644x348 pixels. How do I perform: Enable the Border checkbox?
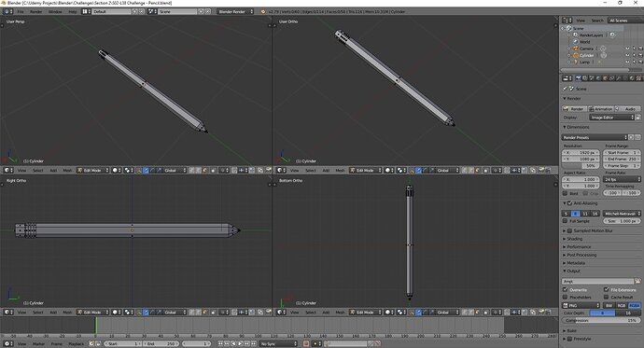point(566,193)
